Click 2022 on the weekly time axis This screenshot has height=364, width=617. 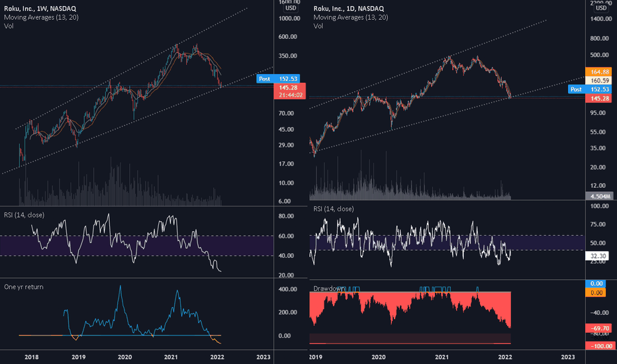217,357
